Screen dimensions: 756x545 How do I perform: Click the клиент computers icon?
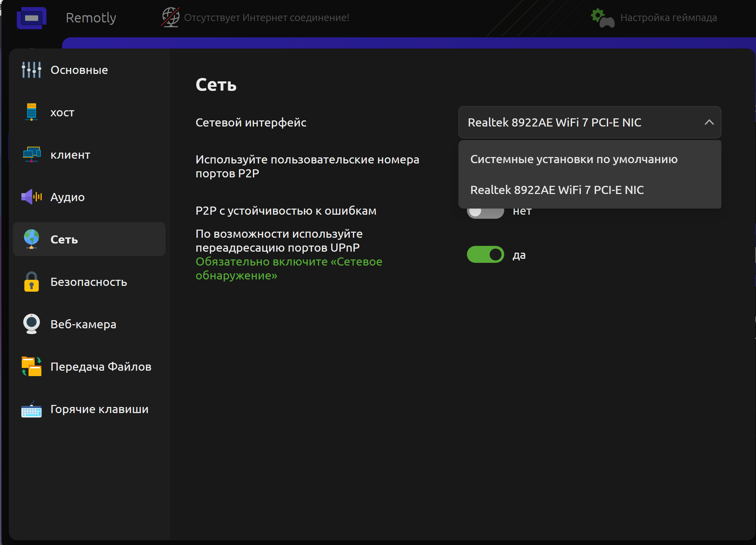tap(31, 155)
